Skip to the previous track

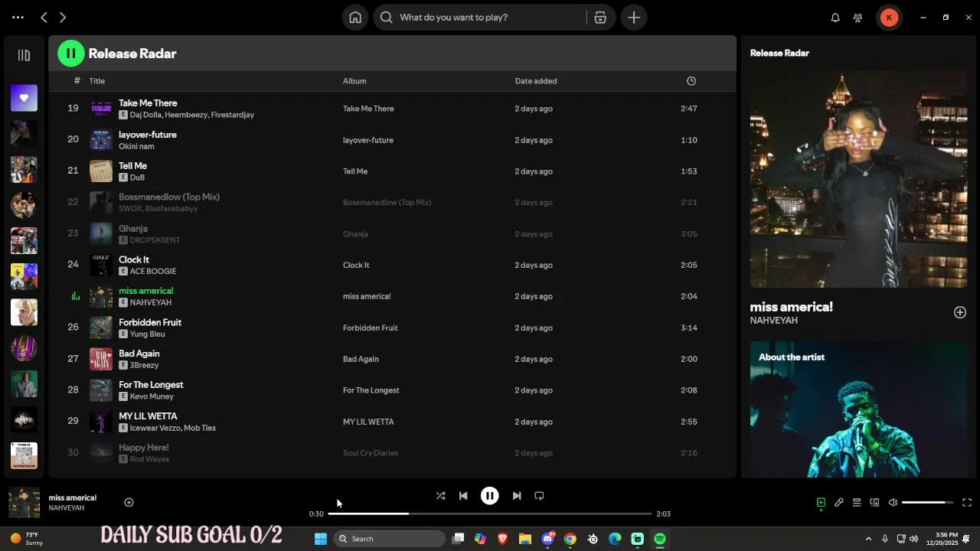click(463, 496)
